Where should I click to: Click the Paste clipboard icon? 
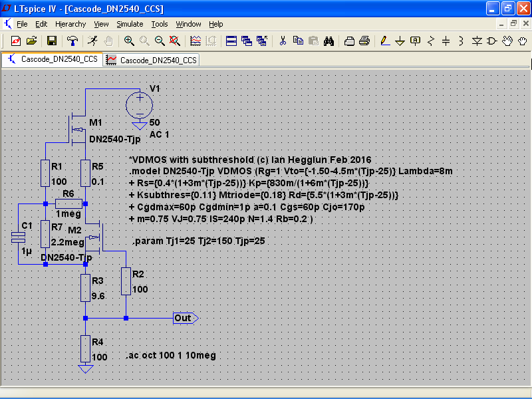point(313,41)
